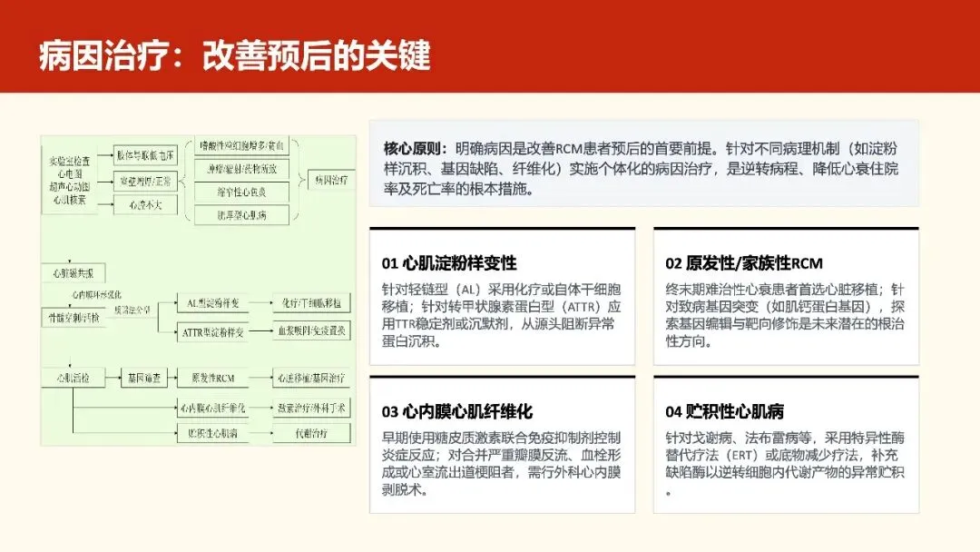Click the slide title 病因治疗：改善预后的关键
The width and height of the screenshot is (980, 552).
click(x=235, y=55)
